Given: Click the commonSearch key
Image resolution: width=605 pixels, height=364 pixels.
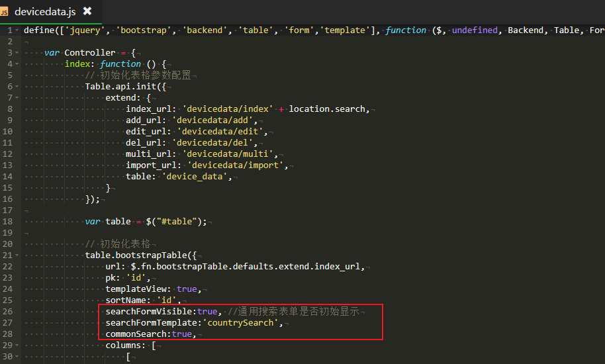Looking at the screenshot, I should tap(136, 334).
